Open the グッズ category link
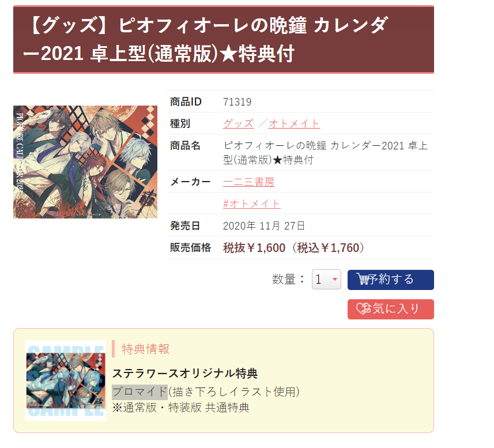494x448 pixels. point(238,123)
